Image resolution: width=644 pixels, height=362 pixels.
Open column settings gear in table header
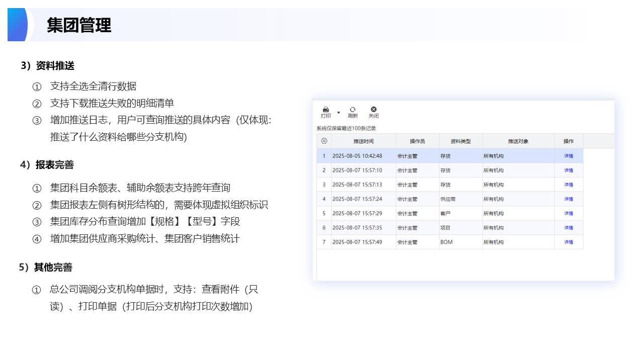[324, 141]
